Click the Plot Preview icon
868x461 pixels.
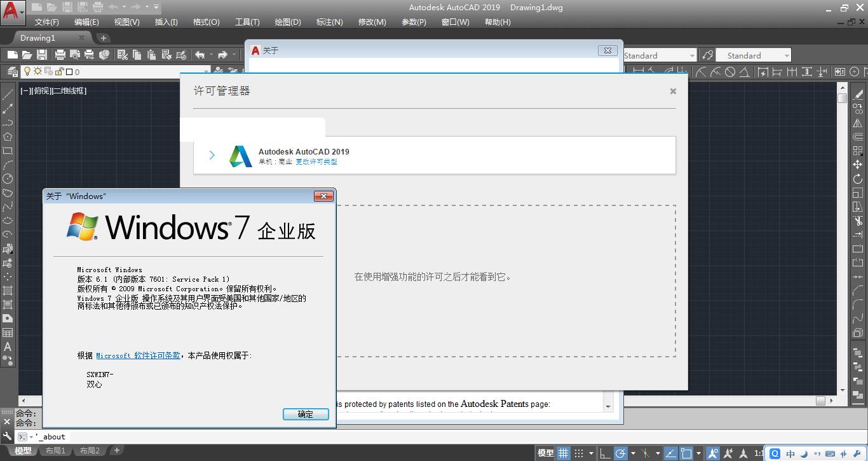point(75,55)
